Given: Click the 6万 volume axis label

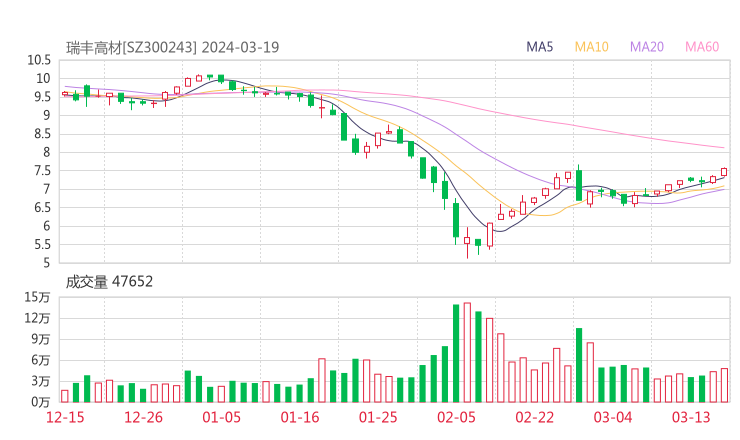Looking at the screenshot, I should [41, 360].
